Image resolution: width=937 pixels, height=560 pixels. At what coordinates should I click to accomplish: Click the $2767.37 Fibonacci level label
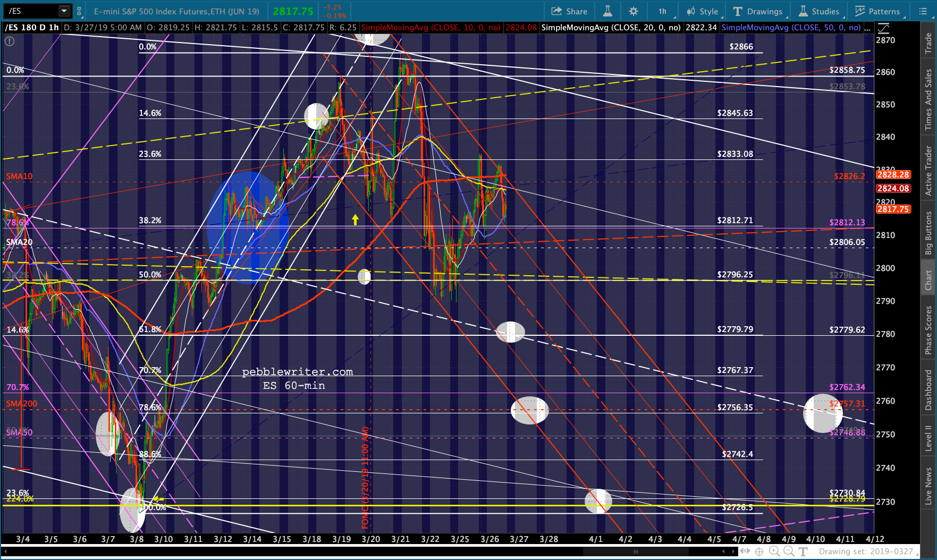pos(735,370)
